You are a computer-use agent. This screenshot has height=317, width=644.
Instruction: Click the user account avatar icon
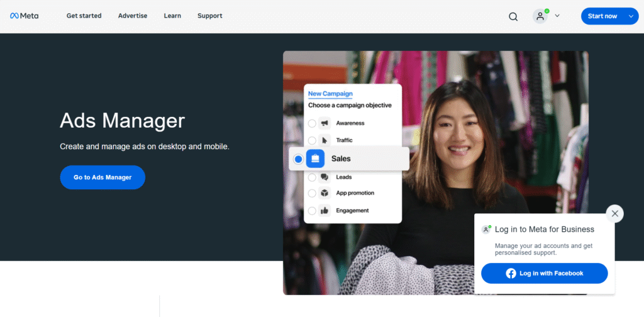540,16
